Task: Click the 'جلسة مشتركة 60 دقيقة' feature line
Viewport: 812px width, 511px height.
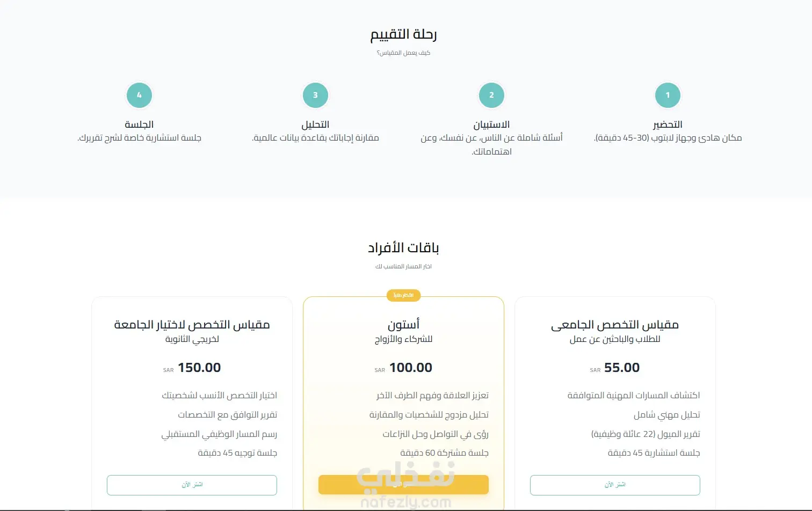Action: pos(444,453)
